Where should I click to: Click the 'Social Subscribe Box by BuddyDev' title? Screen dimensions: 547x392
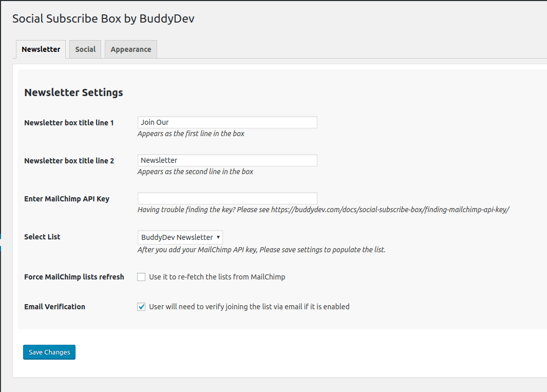point(103,18)
